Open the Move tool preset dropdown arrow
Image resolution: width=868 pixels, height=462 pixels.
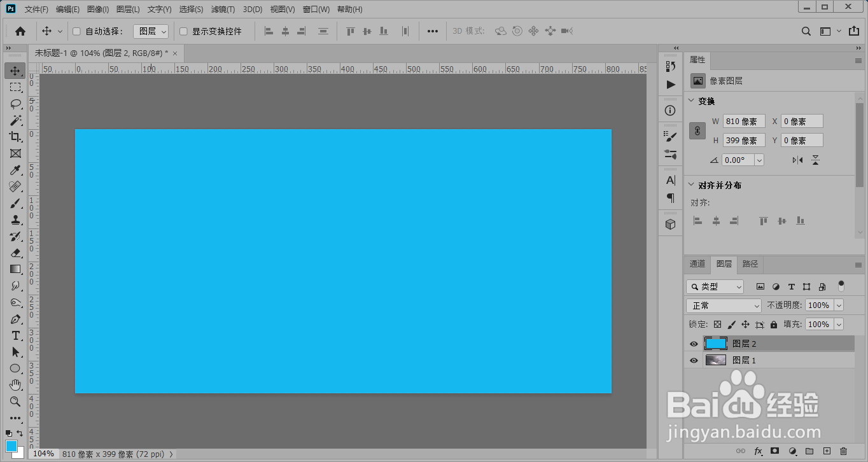click(x=60, y=31)
